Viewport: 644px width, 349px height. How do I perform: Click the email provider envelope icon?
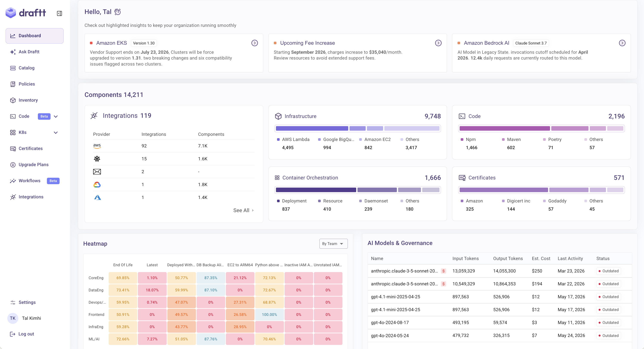coord(97,172)
